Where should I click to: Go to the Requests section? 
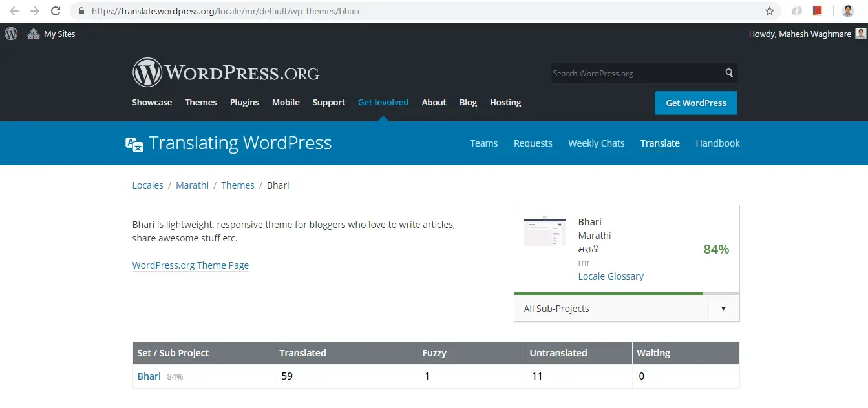(x=533, y=143)
